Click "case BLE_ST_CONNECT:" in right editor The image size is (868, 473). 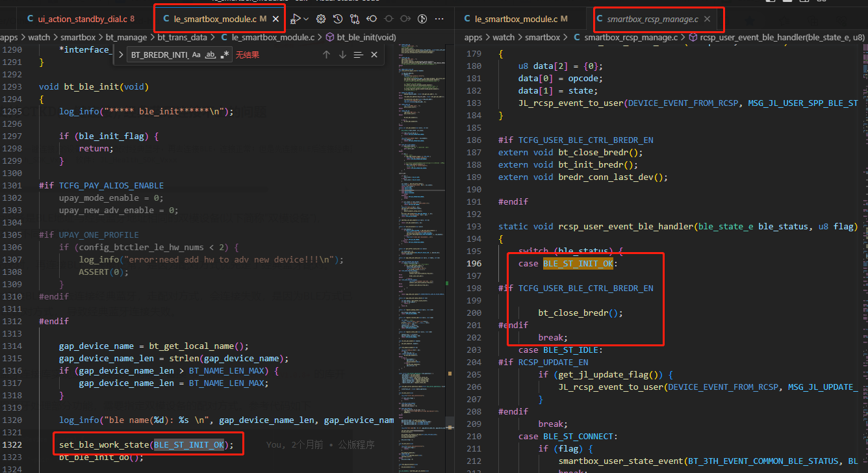click(568, 436)
